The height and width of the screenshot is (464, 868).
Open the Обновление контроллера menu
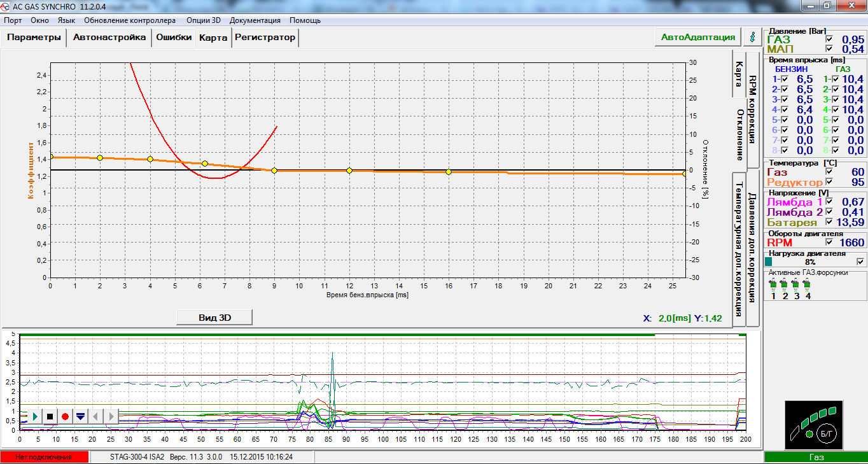130,20
